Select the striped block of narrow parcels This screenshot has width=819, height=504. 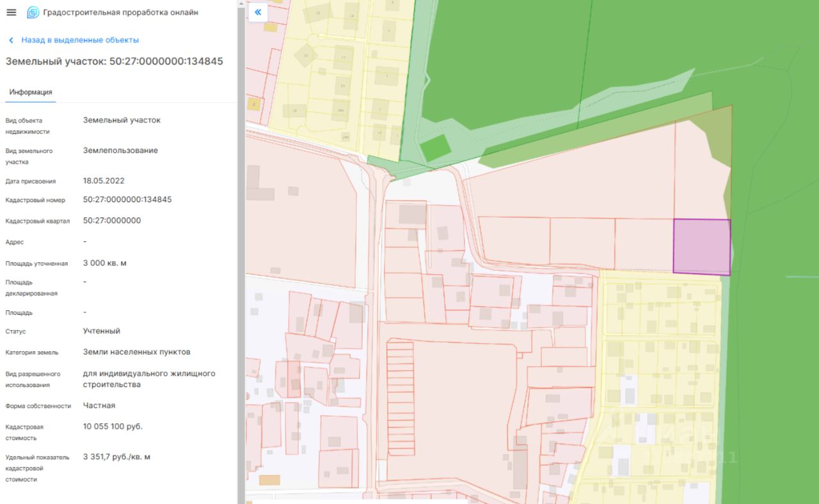click(x=401, y=397)
